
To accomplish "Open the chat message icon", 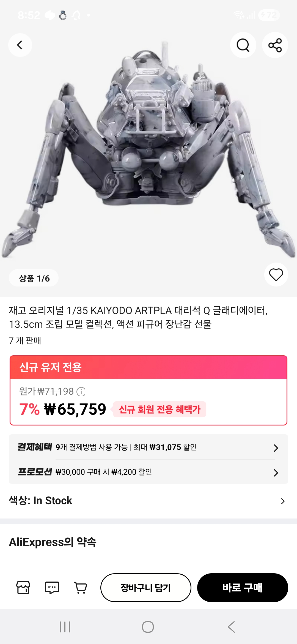I will (x=52, y=588).
